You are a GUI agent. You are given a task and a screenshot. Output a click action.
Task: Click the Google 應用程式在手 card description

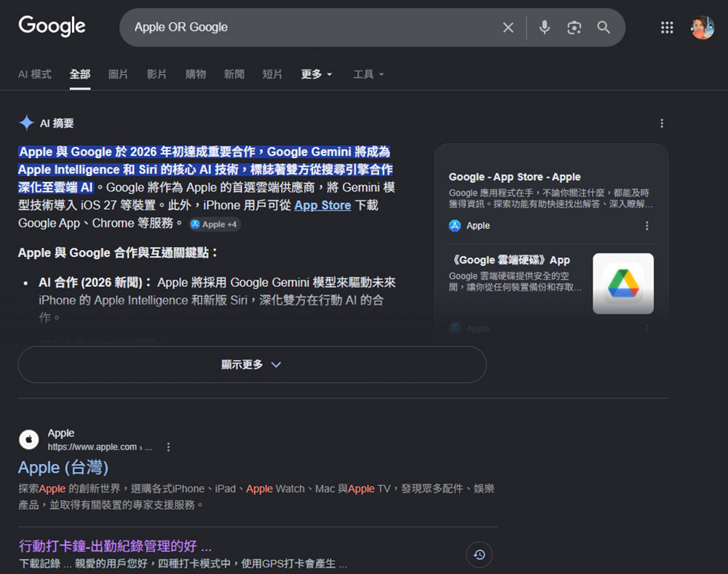coord(550,198)
